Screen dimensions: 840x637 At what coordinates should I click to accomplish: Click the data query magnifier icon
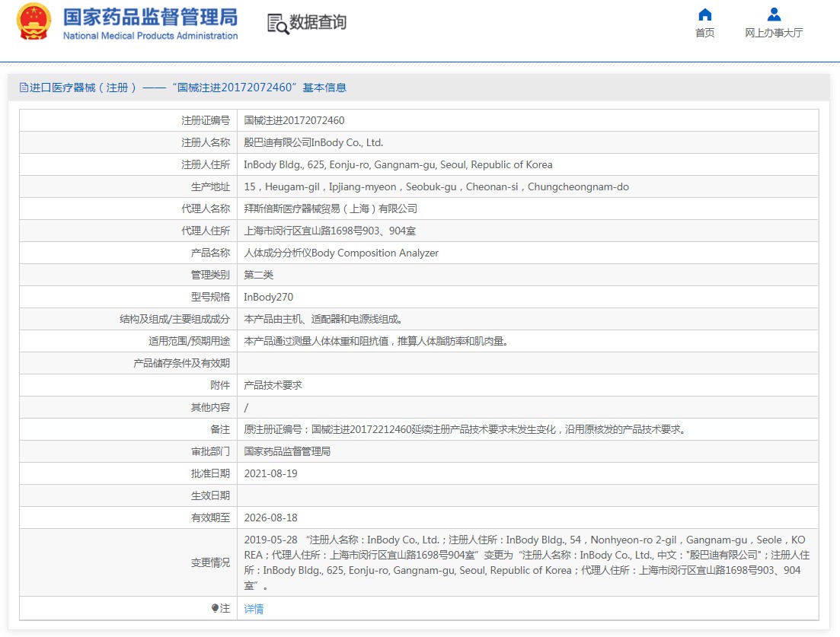[277, 24]
